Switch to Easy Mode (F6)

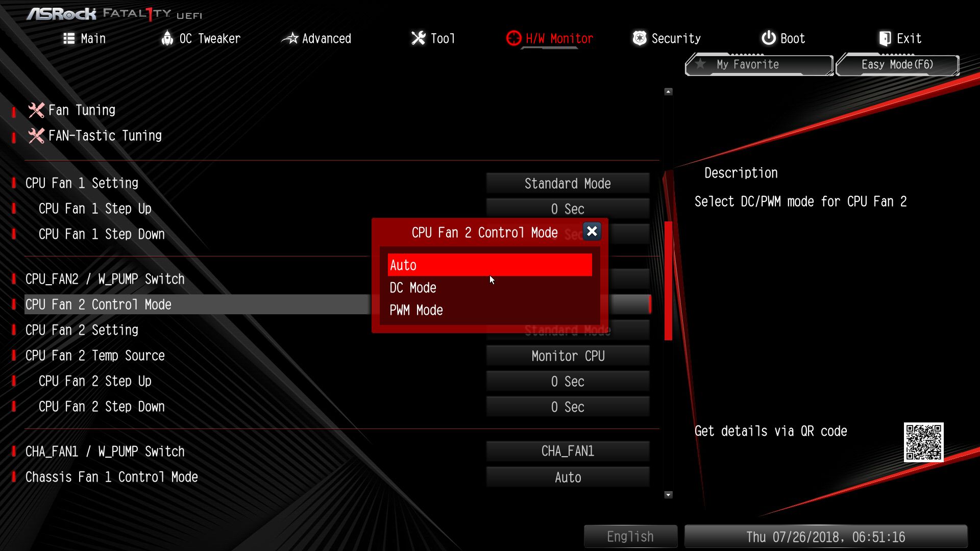[897, 65]
